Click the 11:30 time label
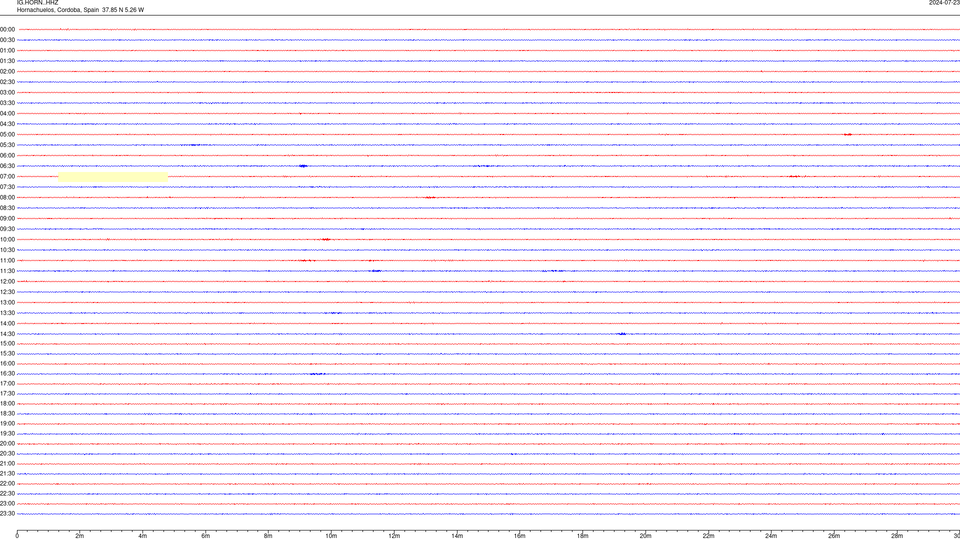 click(x=7, y=271)
